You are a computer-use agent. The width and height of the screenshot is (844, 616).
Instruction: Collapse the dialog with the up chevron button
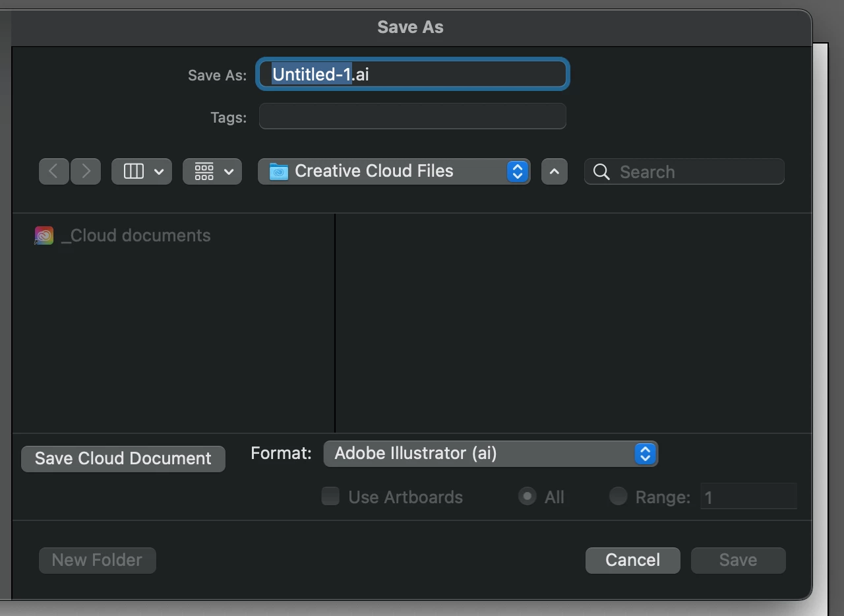tap(555, 171)
